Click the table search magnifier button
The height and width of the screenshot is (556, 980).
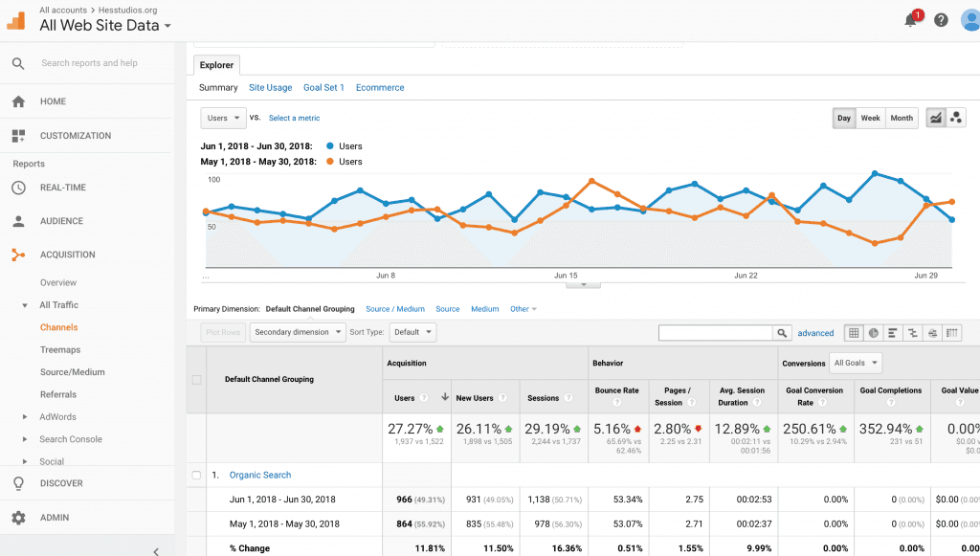[x=783, y=333]
